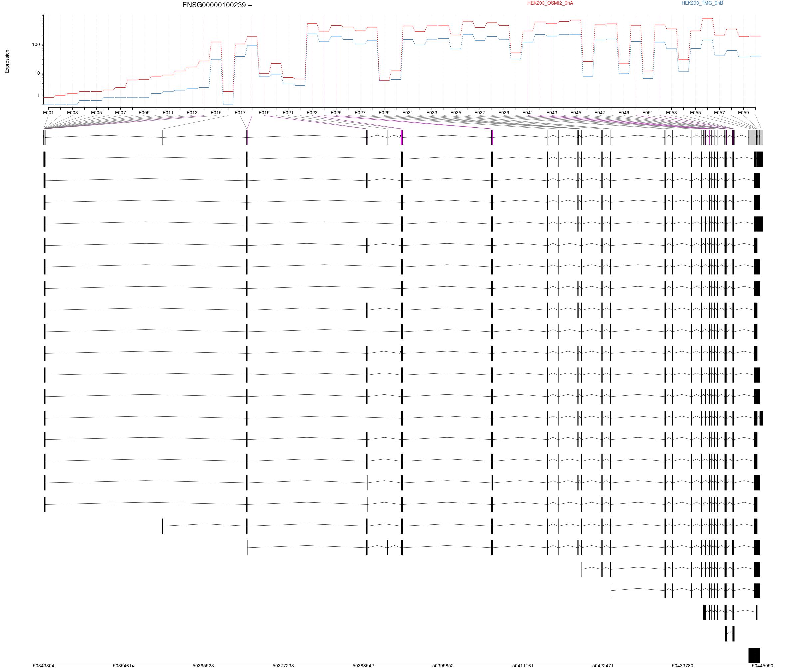Screen dimensions: 799x672
Task: Click exon label E057
Action: (719, 113)
